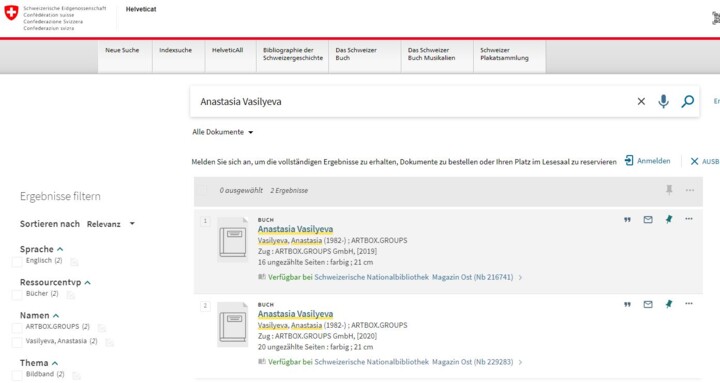Clear the search field with the X icon
Screen dimensions: 720x383
(641, 101)
